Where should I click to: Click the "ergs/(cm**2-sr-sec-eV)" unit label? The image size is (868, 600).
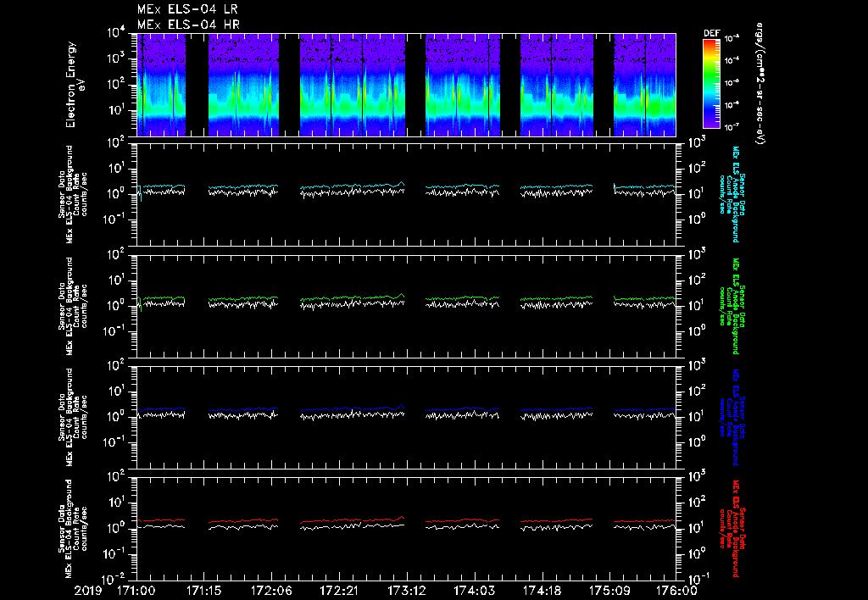(x=759, y=84)
